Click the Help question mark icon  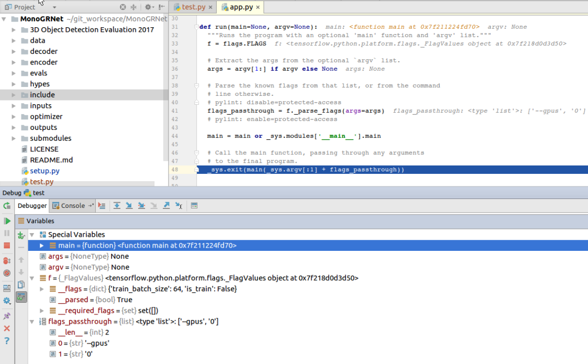[7, 341]
